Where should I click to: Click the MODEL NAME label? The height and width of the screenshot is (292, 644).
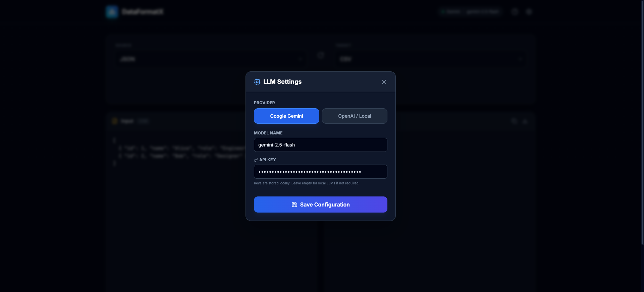(268, 133)
